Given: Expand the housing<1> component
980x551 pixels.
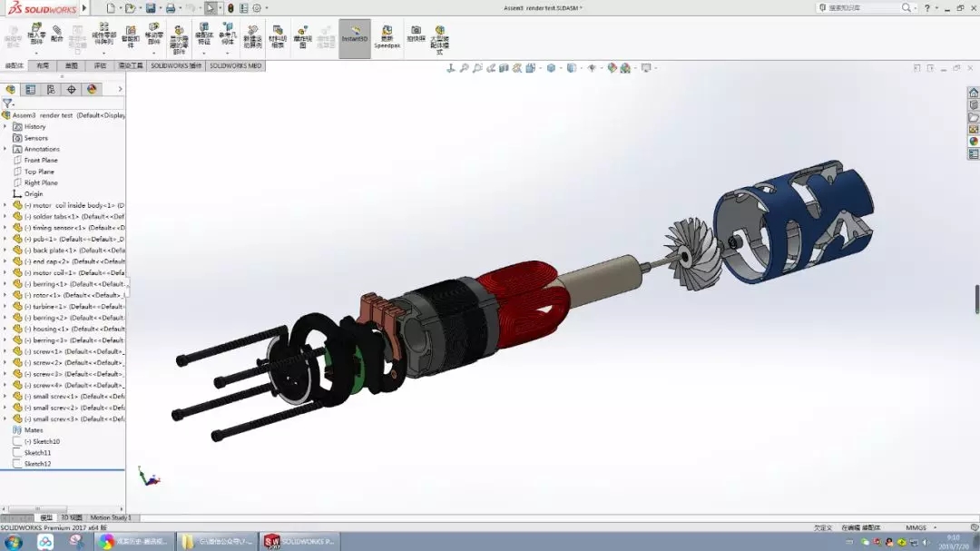Looking at the screenshot, I should coord(5,329).
